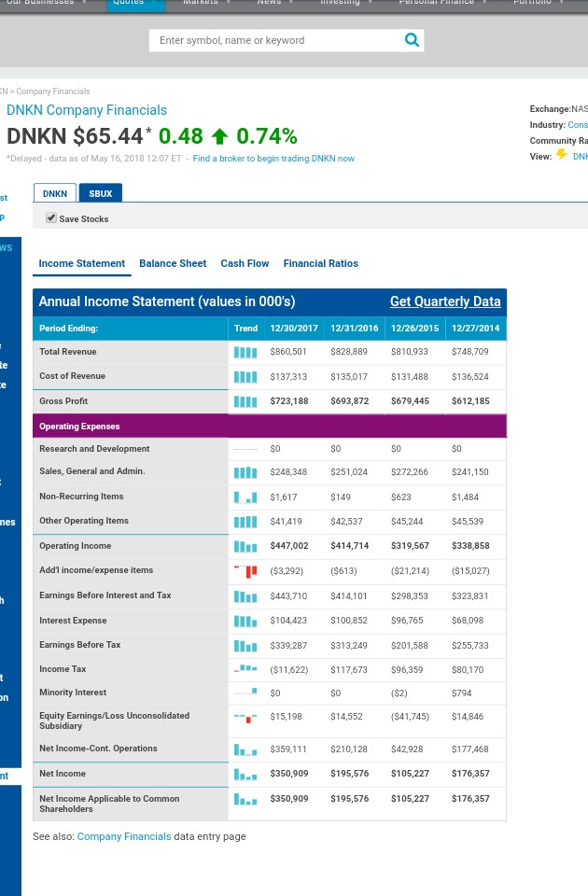Click the $359,111 Net Income-Cont. Operations value

click(288, 749)
